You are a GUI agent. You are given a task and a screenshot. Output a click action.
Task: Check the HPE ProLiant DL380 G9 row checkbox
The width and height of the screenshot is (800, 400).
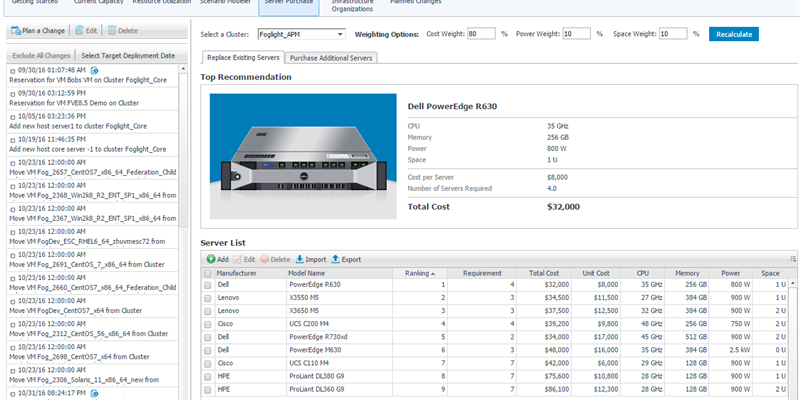tap(208, 377)
